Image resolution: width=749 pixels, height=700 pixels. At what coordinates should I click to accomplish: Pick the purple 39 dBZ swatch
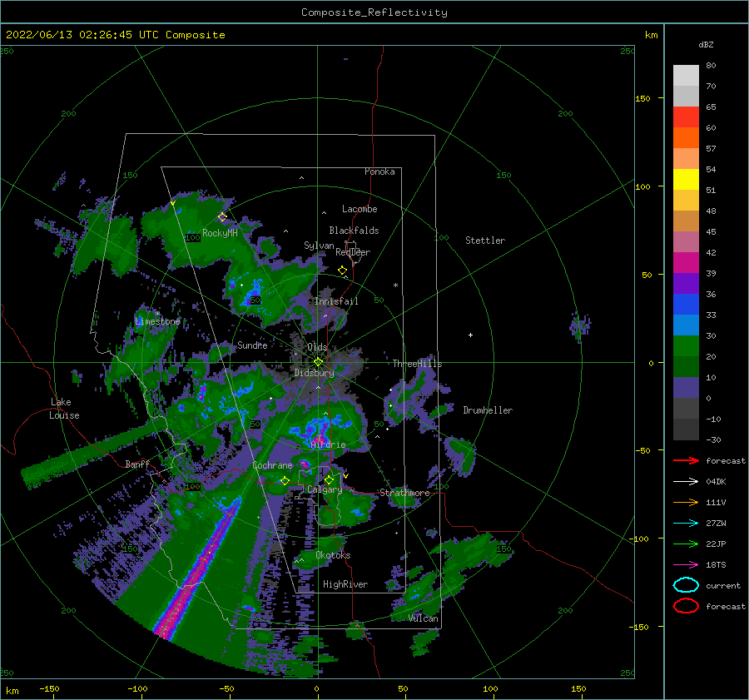(686, 283)
